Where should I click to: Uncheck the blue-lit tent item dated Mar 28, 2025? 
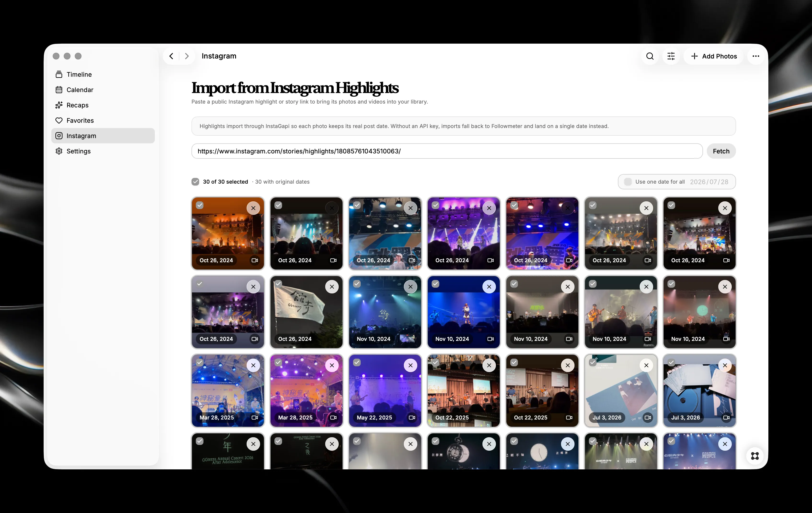[200, 362]
